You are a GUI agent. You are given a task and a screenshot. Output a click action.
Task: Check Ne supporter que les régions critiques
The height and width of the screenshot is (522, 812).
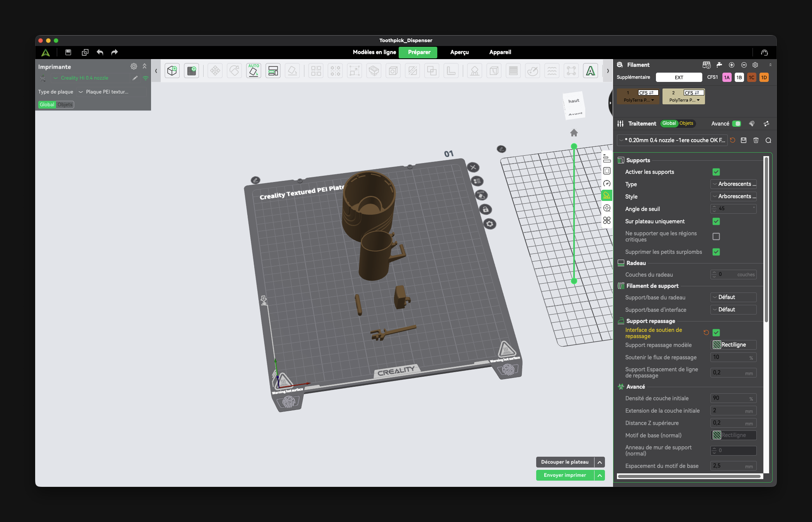click(x=716, y=236)
